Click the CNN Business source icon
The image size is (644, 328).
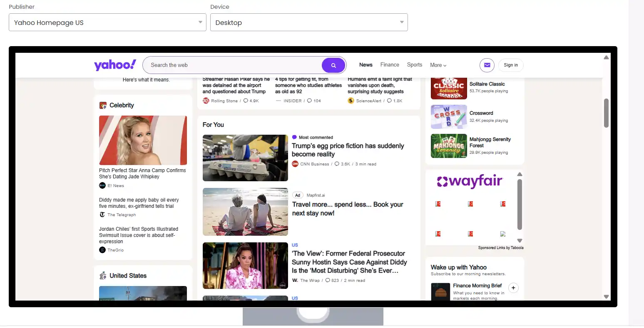(x=295, y=164)
